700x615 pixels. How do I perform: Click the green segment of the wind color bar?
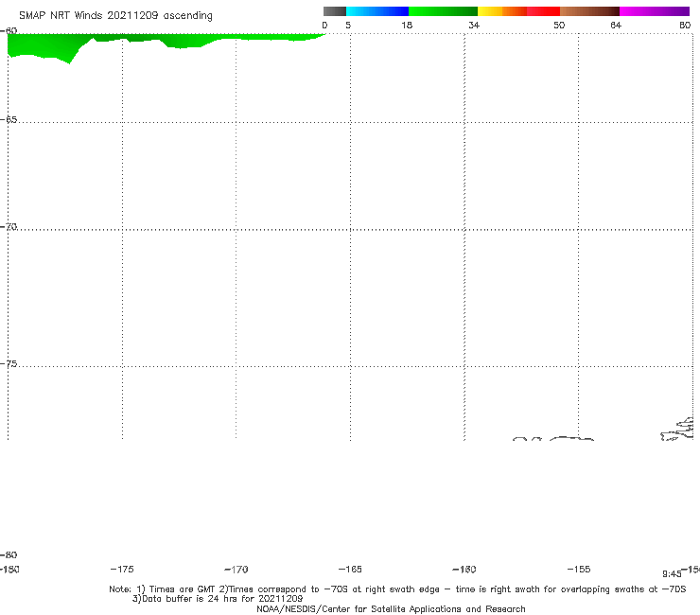[443, 11]
